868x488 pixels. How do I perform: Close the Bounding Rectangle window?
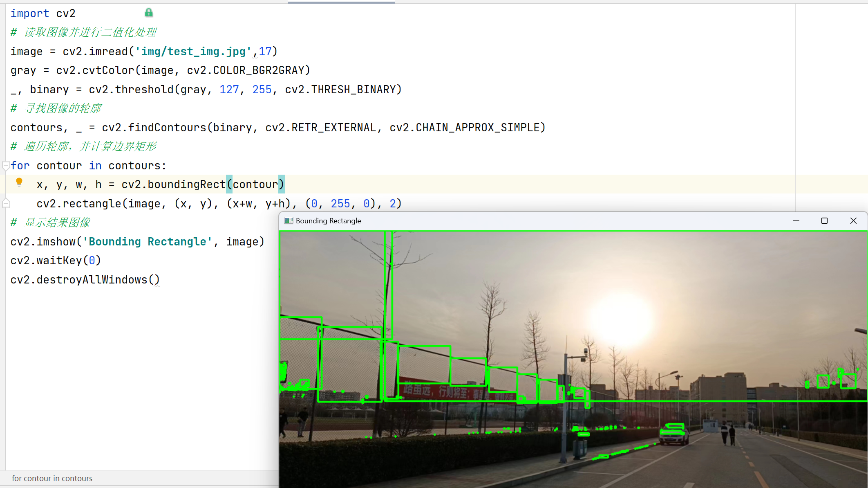(853, 221)
